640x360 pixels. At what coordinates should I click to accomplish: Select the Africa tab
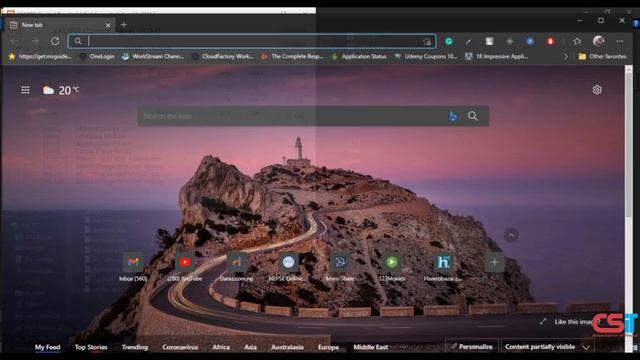click(221, 347)
